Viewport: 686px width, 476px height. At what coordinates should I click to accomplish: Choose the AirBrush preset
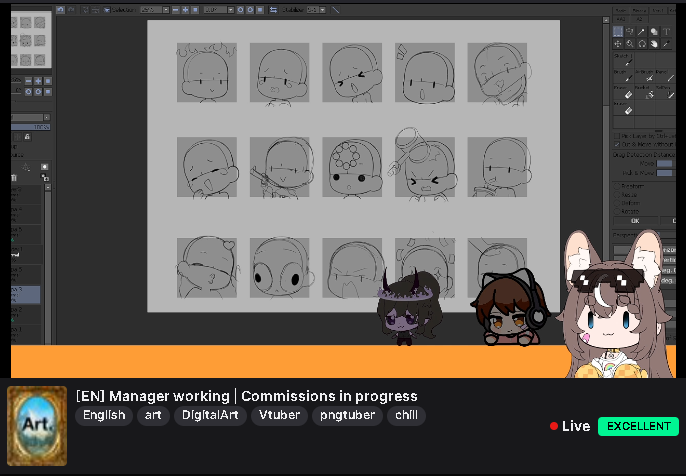point(645,76)
